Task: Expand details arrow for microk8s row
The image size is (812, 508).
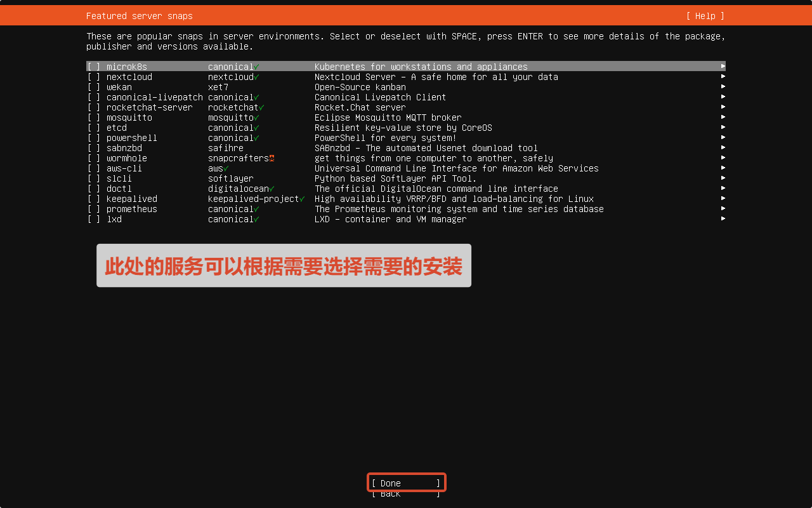Action: click(723, 66)
